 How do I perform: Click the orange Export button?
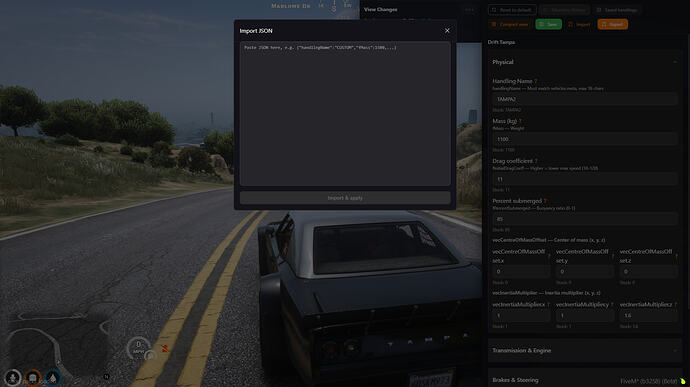point(613,24)
